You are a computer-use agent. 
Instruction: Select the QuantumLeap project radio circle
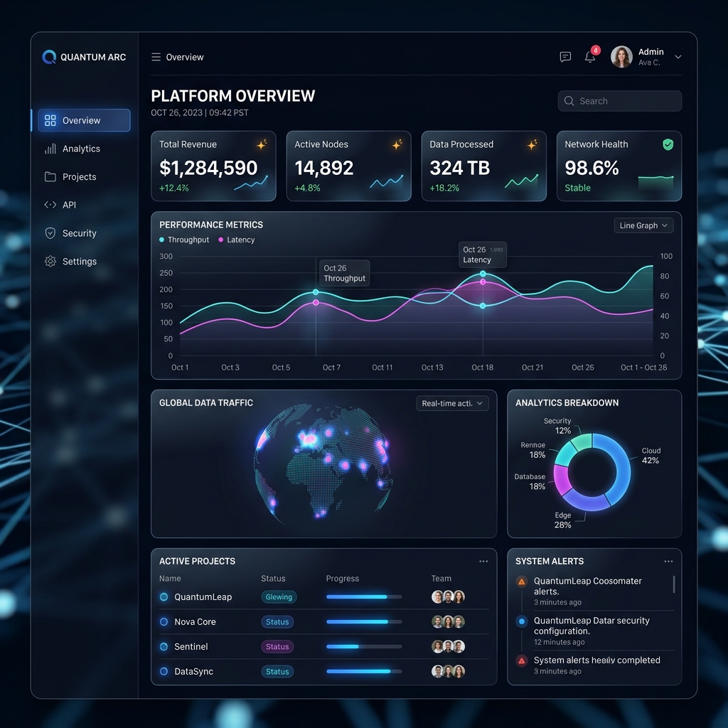164,596
